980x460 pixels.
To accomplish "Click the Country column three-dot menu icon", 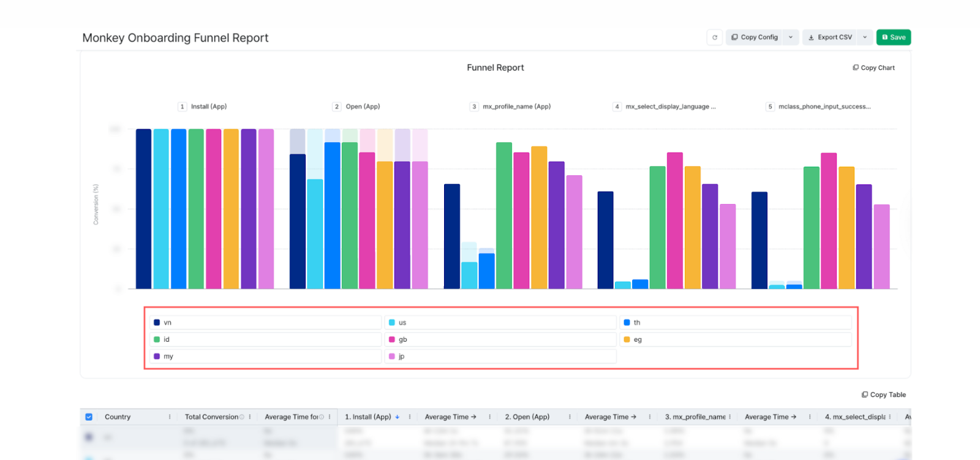I will point(170,417).
